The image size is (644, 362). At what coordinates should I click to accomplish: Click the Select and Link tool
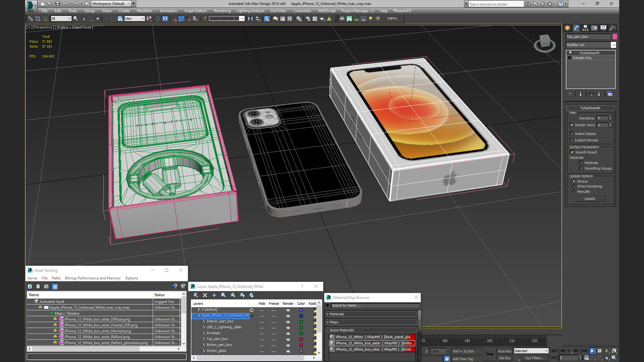coord(31,19)
